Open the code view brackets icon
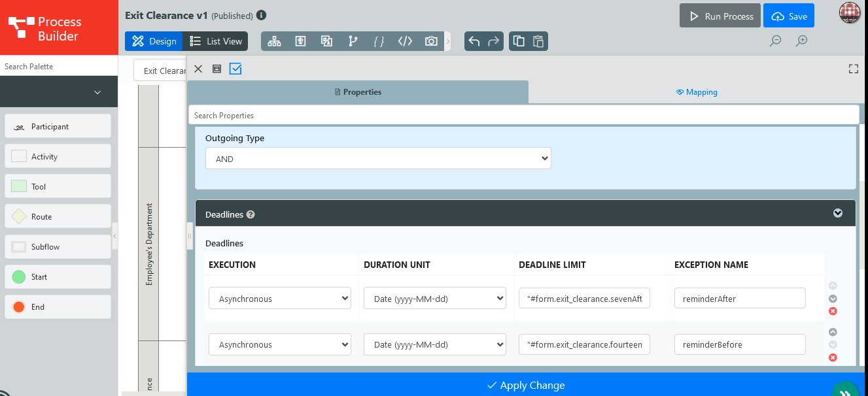868x396 pixels. (405, 41)
